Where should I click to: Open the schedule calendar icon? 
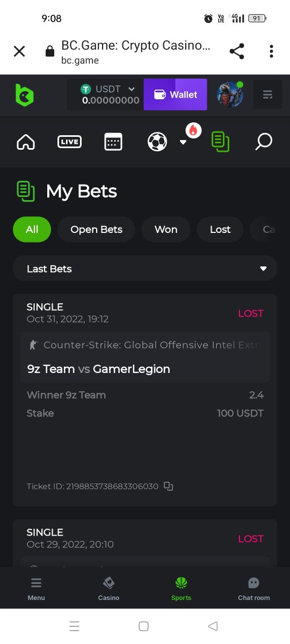(113, 142)
